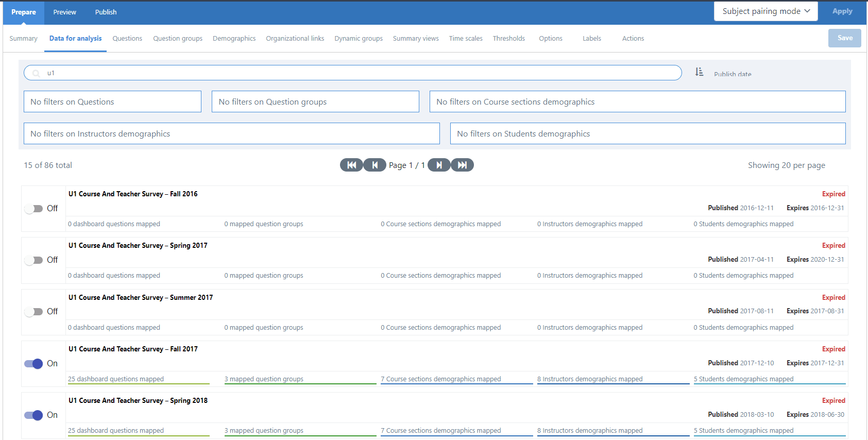The width and height of the screenshot is (868, 440).
Task: Open Actions tab
Action: point(633,39)
